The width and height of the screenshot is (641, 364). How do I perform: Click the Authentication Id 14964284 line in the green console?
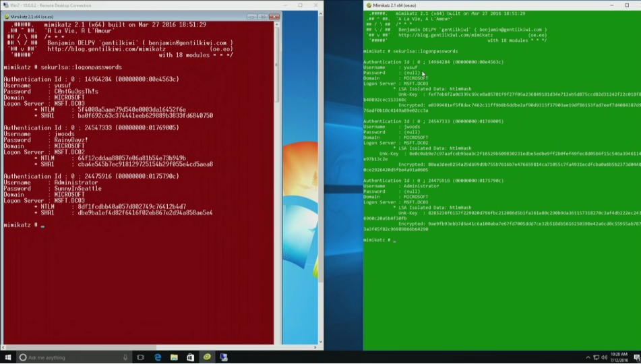point(433,62)
